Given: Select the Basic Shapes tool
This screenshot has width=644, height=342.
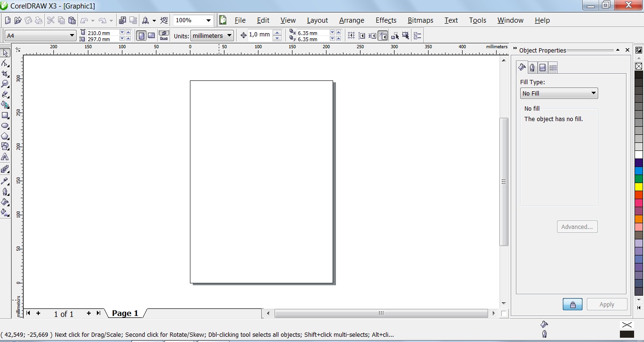Looking at the screenshot, I should [x=5, y=146].
